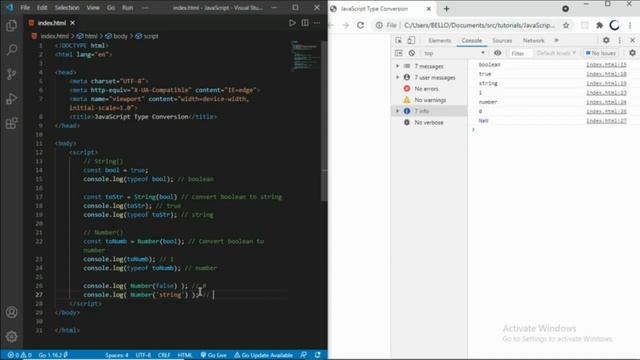Image resolution: width=640 pixels, height=360 pixels.
Task: Expand the 7 user messages group
Action: click(398, 77)
